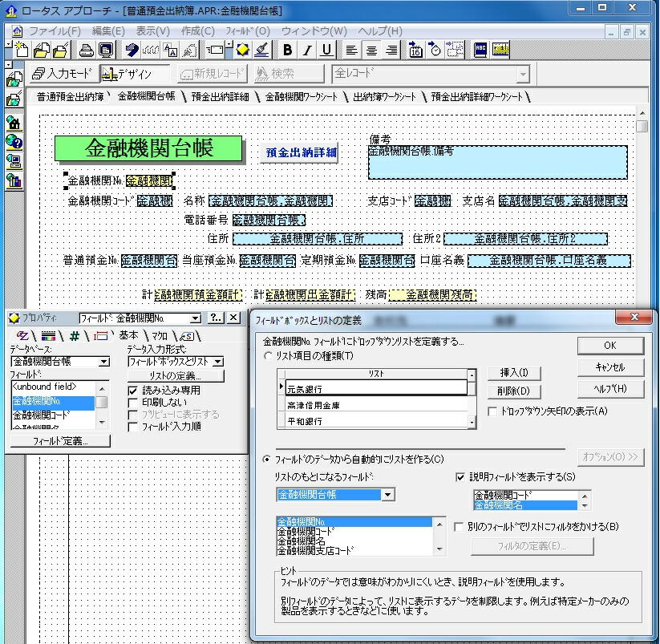Open the 作成(C) menu
Screen dimensions: 660x644
coord(198,31)
